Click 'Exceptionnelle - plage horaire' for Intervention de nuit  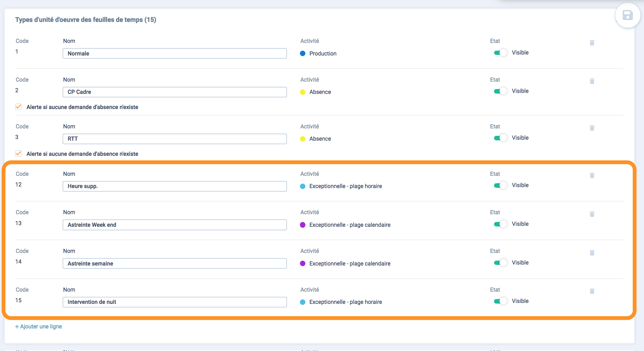click(346, 302)
